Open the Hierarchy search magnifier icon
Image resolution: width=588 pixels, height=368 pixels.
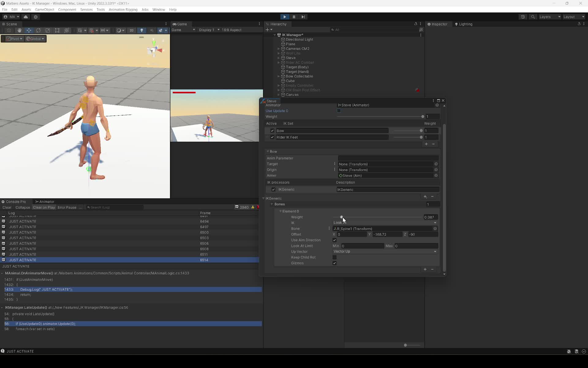click(x=333, y=30)
